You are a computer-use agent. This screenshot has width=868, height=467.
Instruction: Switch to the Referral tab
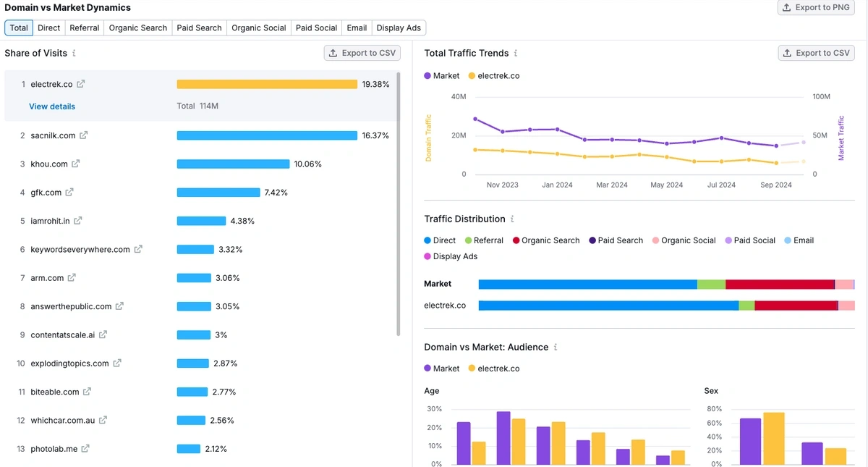pos(85,28)
